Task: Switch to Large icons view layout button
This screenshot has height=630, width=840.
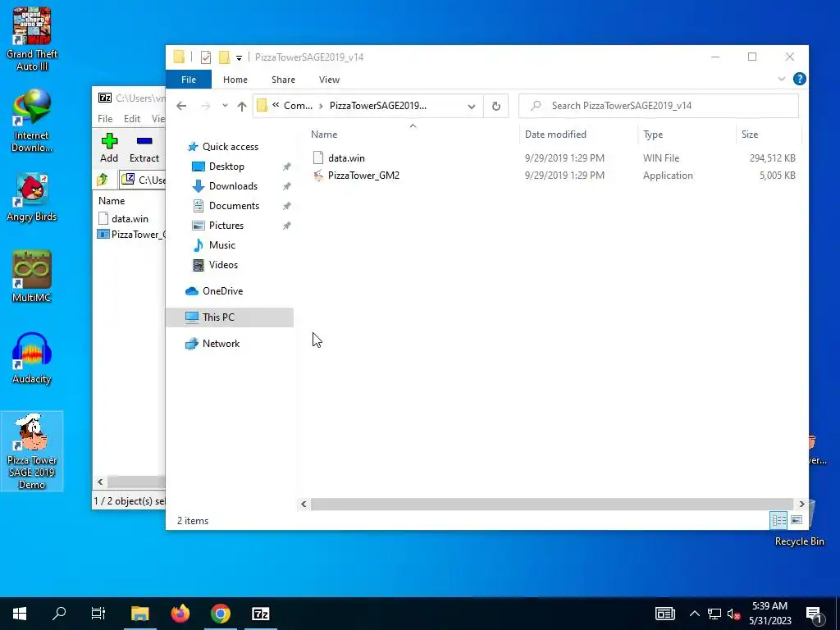Action: pos(797,519)
